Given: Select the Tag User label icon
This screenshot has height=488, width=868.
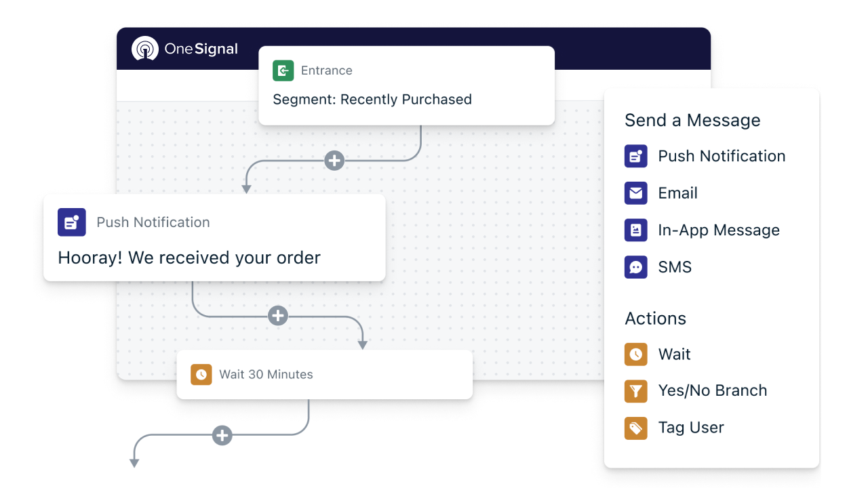Looking at the screenshot, I should click(635, 428).
